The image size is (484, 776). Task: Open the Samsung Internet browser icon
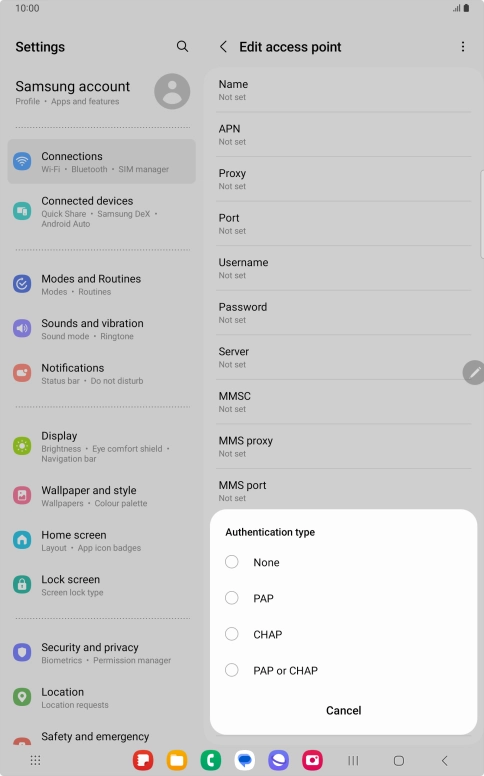[278, 760]
